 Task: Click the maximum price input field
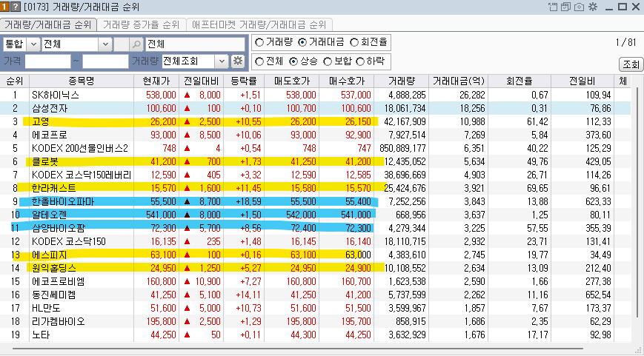coord(105,61)
